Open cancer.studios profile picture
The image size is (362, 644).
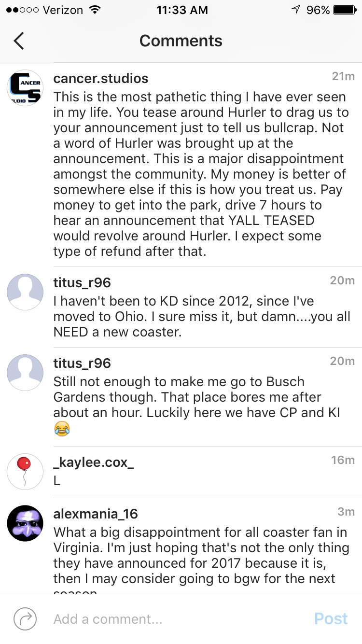(x=25, y=88)
